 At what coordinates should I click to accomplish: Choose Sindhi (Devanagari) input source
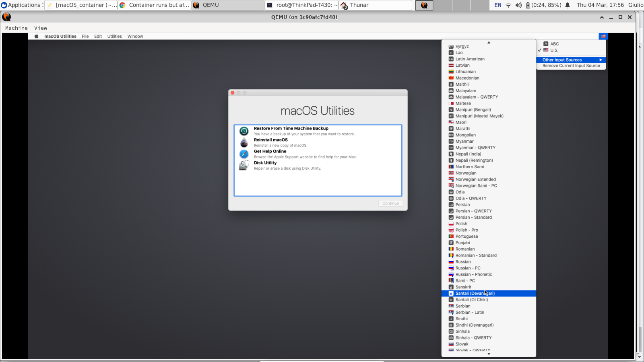(489, 325)
